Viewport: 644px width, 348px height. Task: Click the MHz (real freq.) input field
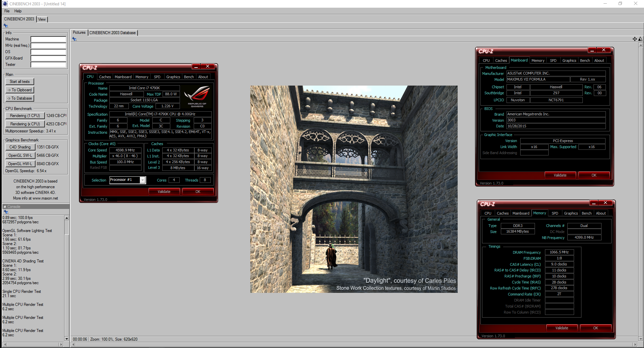(x=49, y=45)
